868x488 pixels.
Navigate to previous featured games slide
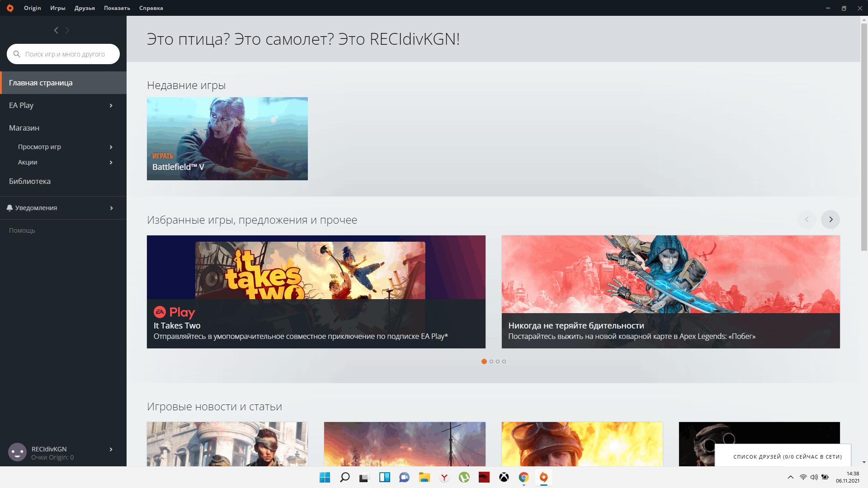[807, 219]
